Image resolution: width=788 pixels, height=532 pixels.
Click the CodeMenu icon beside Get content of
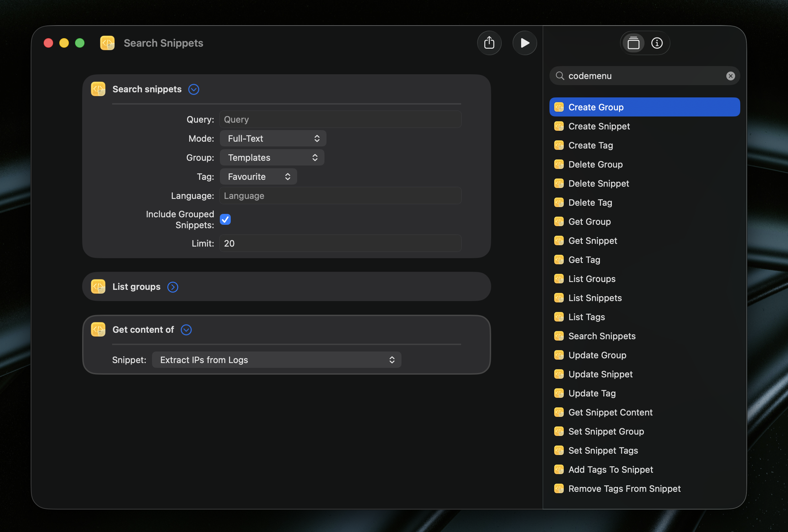point(97,329)
